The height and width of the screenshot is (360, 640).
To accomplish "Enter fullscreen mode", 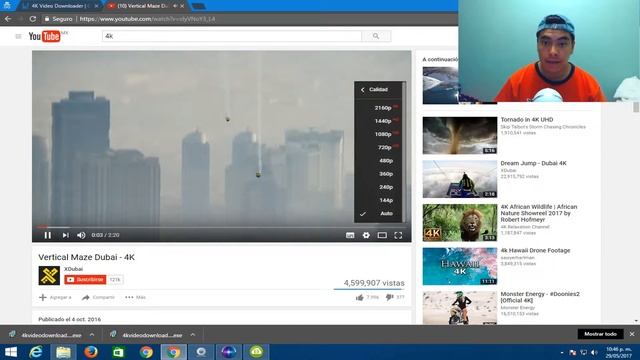I will pyautogui.click(x=398, y=235).
